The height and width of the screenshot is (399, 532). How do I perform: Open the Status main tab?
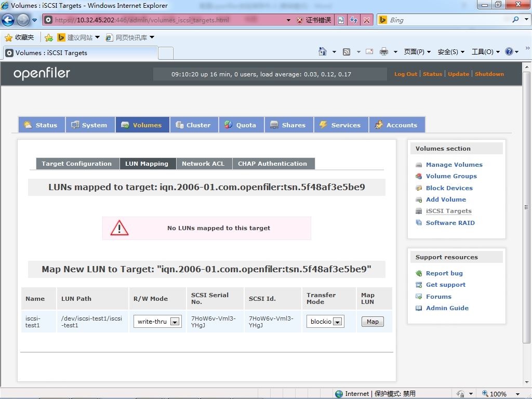[42, 125]
